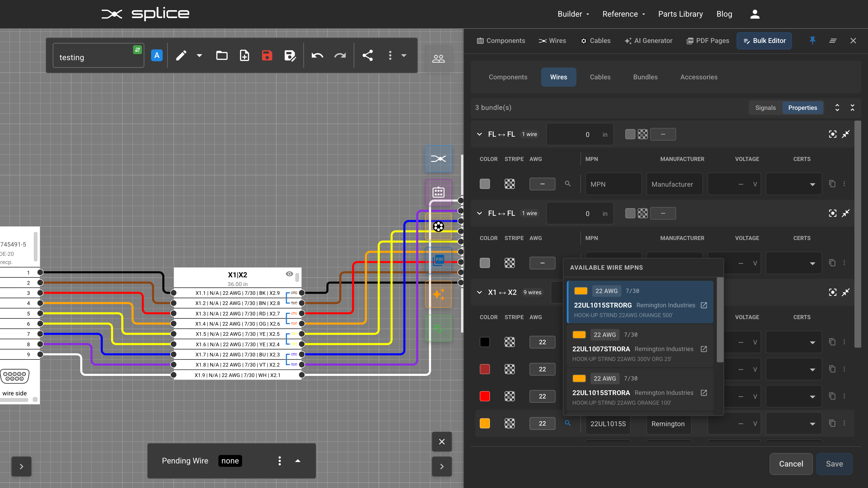The height and width of the screenshot is (488, 868).
Task: Open the Builder dropdown menu
Action: [x=573, y=14]
